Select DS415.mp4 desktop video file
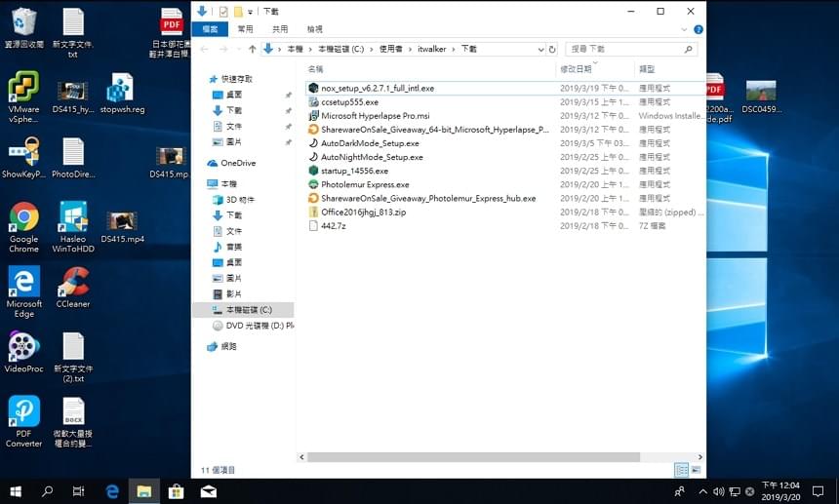Image resolution: width=839 pixels, height=504 pixels. coord(122,227)
